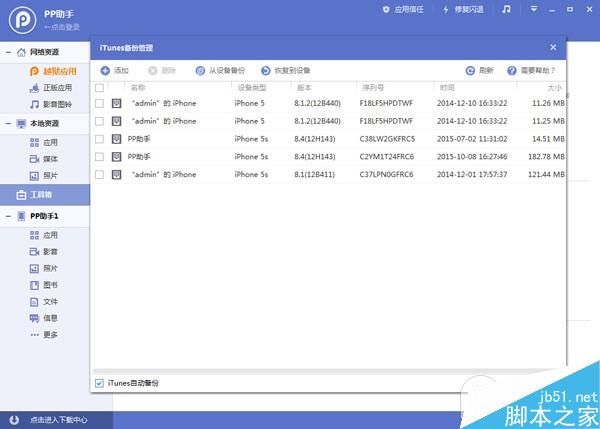Viewport: 600px width, 429px height.
Task: Toggle the select-all checkbox in header
Action: pos(99,88)
